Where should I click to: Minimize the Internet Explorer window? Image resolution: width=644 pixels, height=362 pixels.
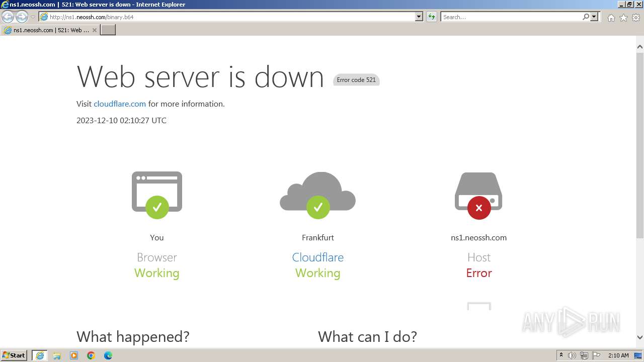(622, 5)
